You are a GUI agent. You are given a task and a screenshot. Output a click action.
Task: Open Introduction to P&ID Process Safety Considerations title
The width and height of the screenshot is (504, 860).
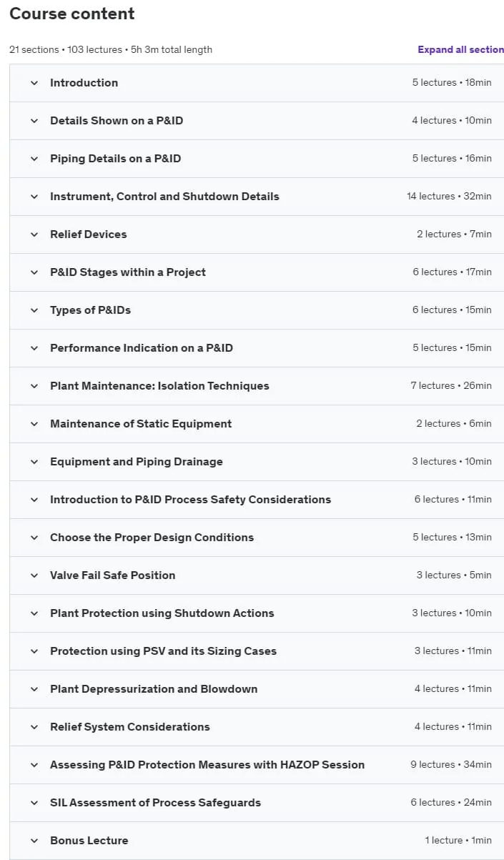190,500
